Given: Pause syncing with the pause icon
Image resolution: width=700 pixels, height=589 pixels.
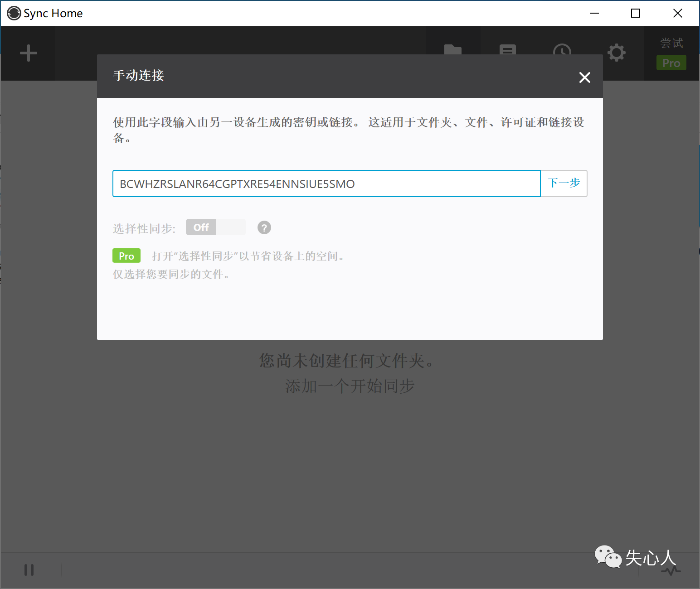Looking at the screenshot, I should (x=29, y=570).
